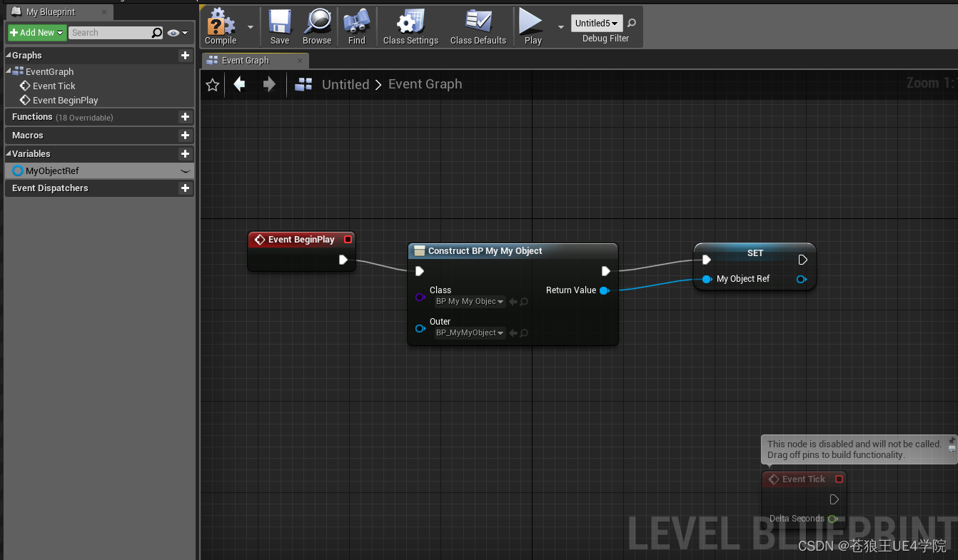
Task: Click the Return Value output pin
Action: click(605, 290)
